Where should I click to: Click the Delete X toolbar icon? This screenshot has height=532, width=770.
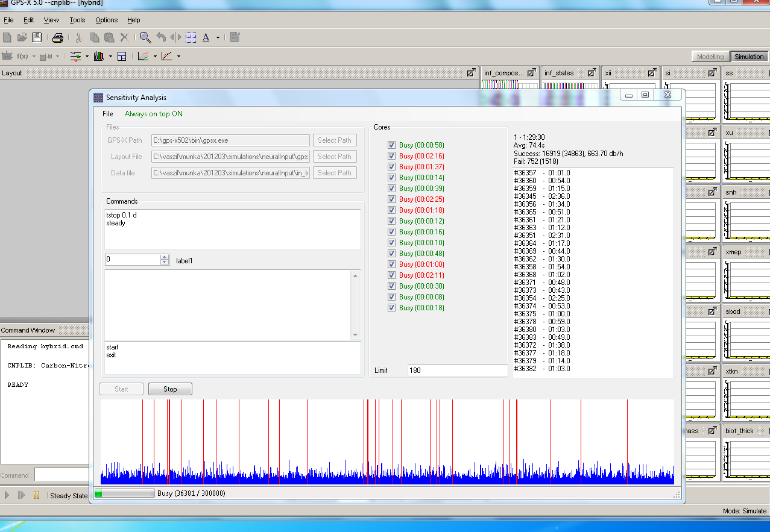tap(124, 37)
